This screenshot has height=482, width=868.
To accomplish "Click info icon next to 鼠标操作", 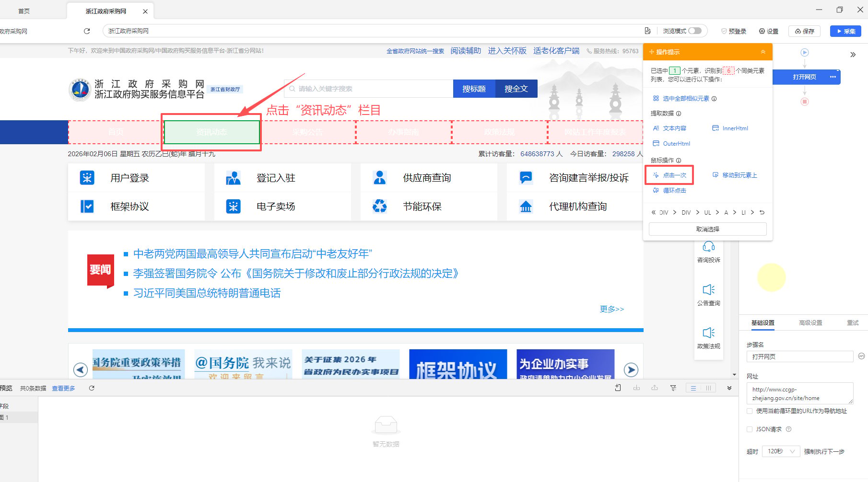I will click(x=679, y=161).
